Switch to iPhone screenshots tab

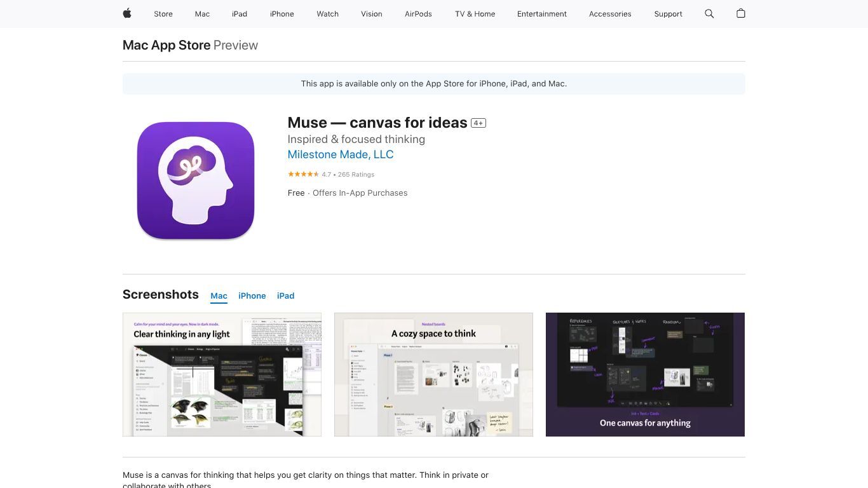pyautogui.click(x=252, y=295)
